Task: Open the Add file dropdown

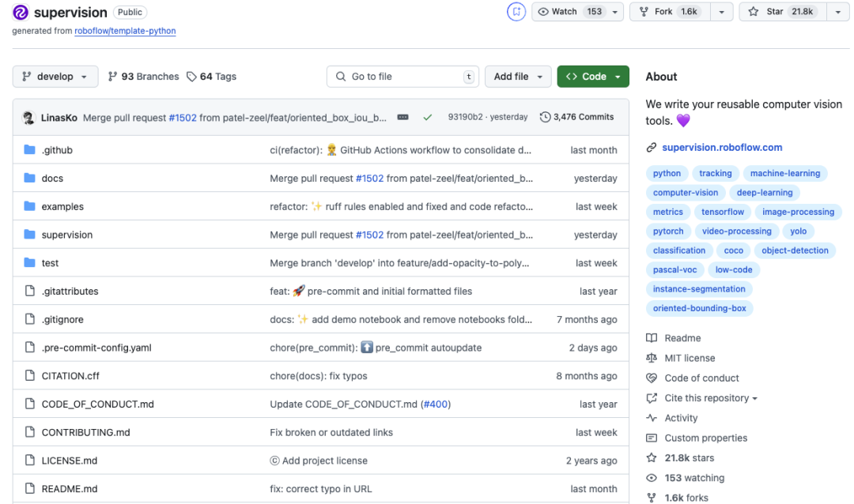Action: pyautogui.click(x=518, y=77)
